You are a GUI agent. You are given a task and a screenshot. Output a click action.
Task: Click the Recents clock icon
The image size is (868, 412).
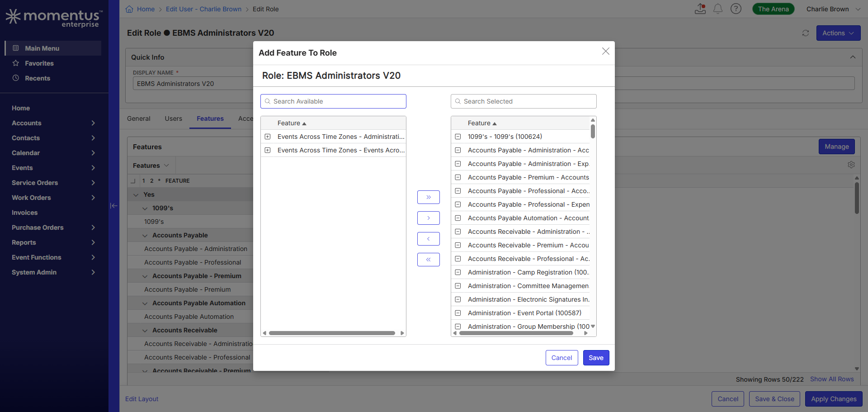(16, 78)
